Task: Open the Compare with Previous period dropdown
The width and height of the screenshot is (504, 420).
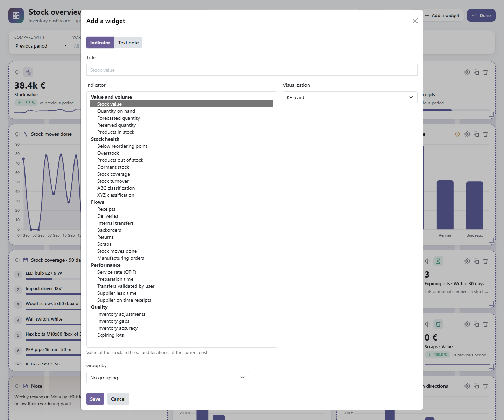Action: (x=41, y=46)
